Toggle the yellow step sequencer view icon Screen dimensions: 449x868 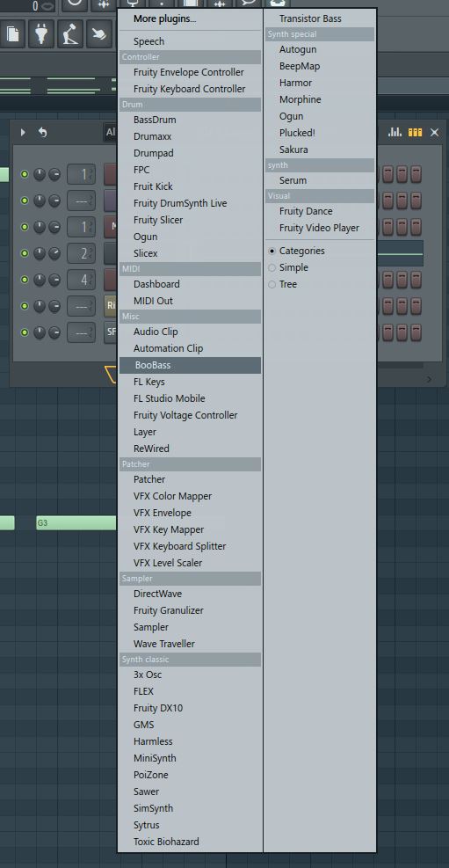tap(416, 132)
